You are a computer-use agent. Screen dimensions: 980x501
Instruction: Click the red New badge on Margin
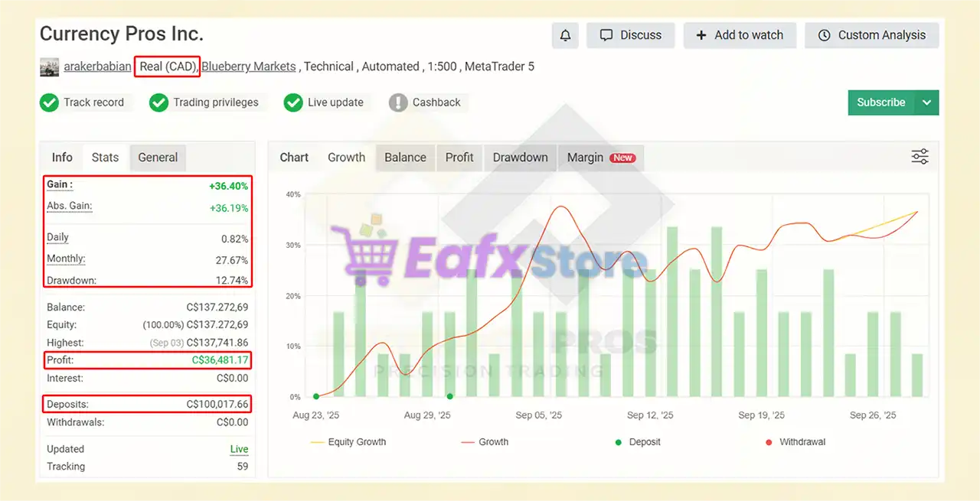622,158
